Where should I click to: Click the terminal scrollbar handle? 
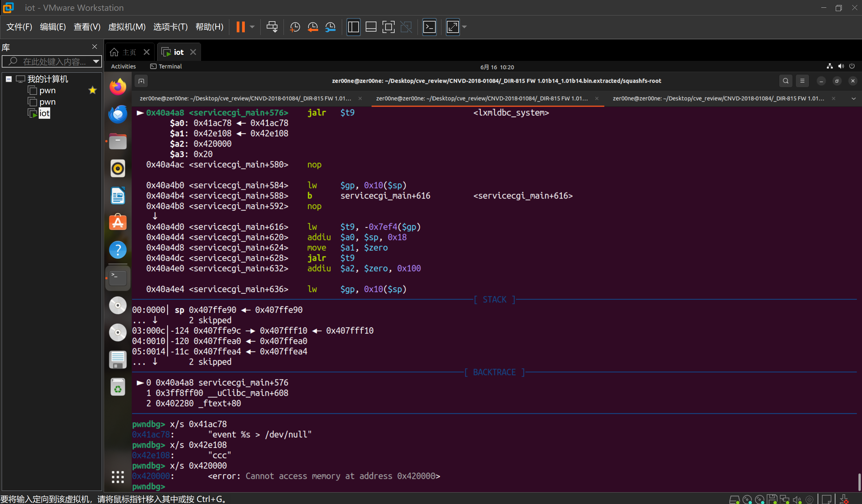[x=859, y=482]
